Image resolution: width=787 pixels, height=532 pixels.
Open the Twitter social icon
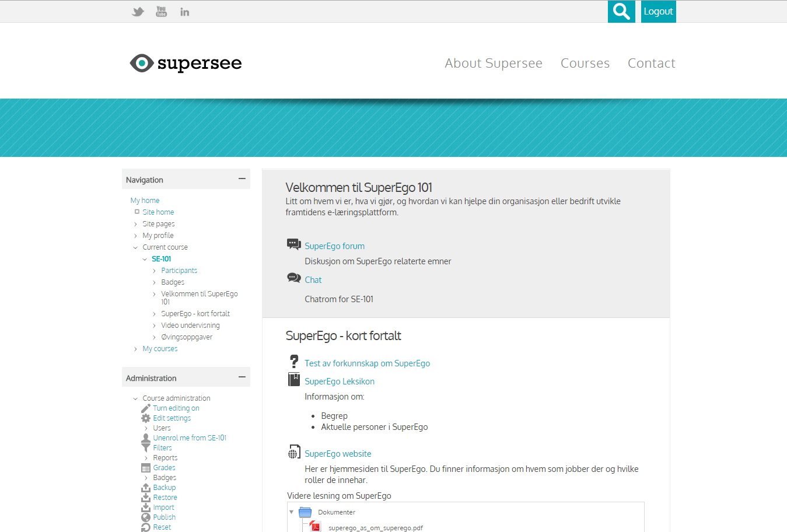[x=138, y=12]
